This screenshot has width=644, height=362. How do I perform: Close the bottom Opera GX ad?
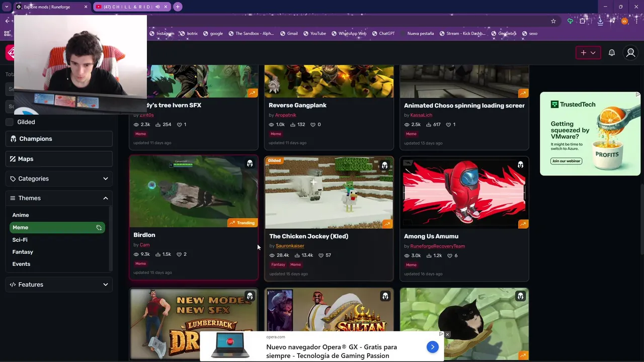point(447,334)
